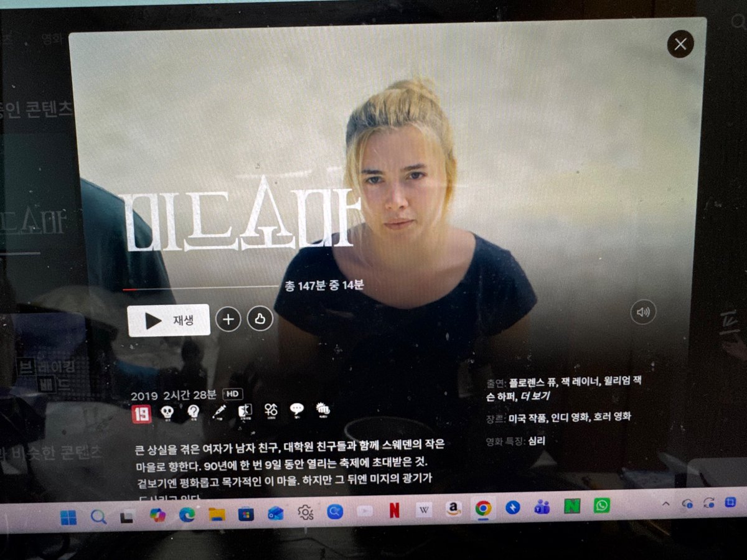Open Windows Search from the taskbar
The height and width of the screenshot is (560, 747).
(x=98, y=517)
